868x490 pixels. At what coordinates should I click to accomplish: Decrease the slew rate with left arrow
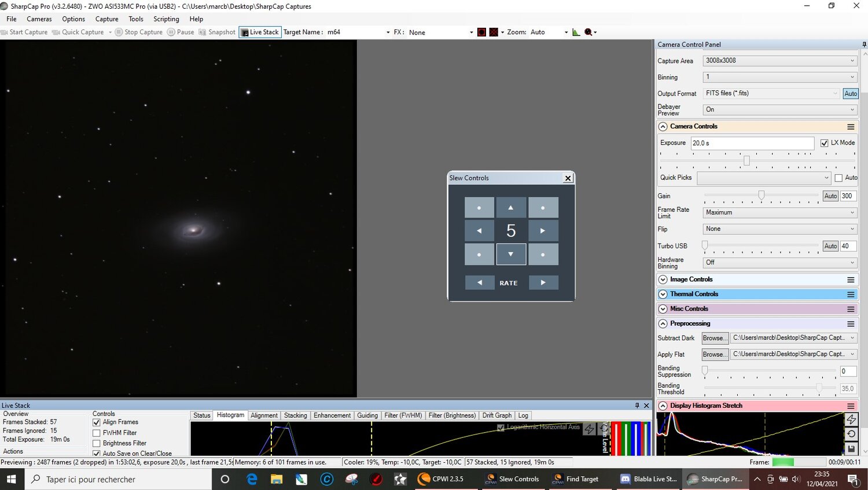[479, 282]
